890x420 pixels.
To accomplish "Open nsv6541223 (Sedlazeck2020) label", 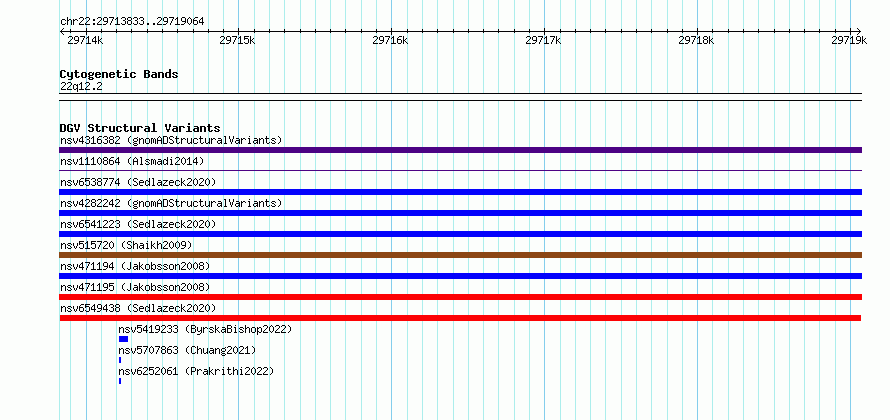I will (x=138, y=224).
